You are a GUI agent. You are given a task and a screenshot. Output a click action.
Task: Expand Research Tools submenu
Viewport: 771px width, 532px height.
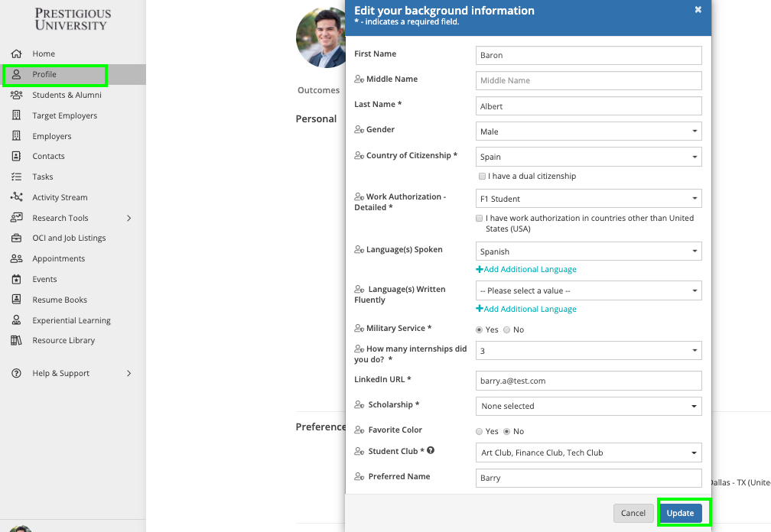(128, 218)
